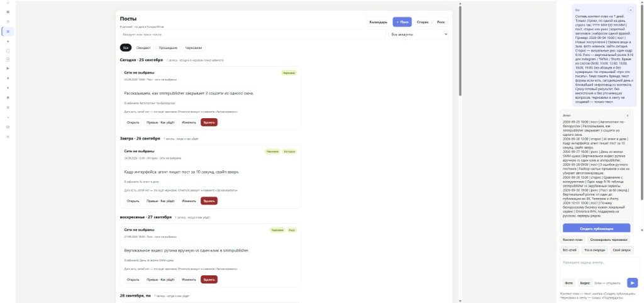
Task: Open the 27 сентября reels draft
Action: (133, 280)
